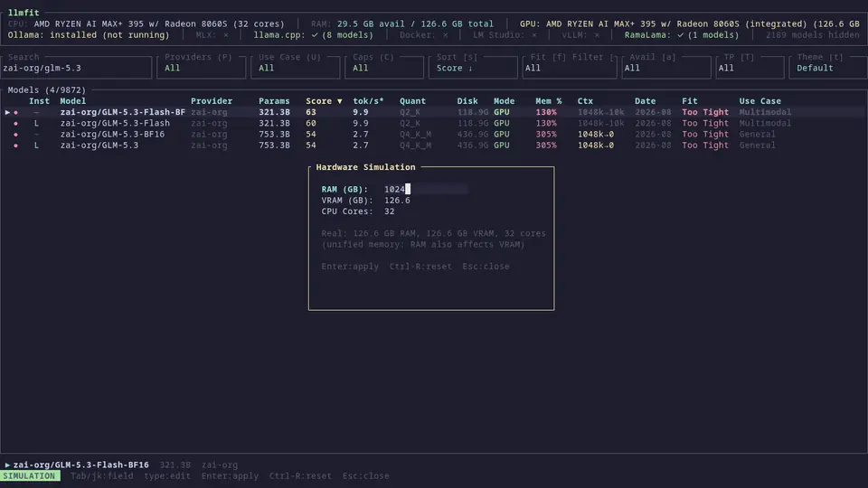The width and height of the screenshot is (868, 488).
Task: Click the × mark next to LM Studio
Action: (x=533, y=35)
